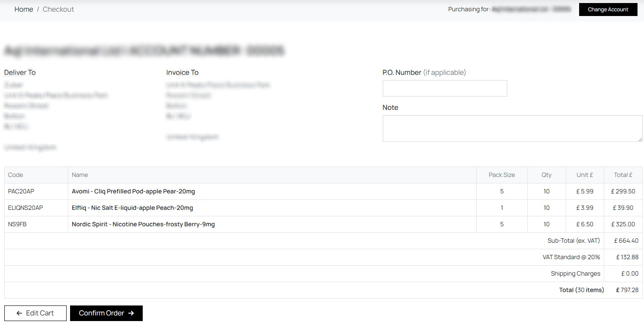Open the Elfliq Nic Salt E-liquid product
644x331 pixels.
pos(132,208)
